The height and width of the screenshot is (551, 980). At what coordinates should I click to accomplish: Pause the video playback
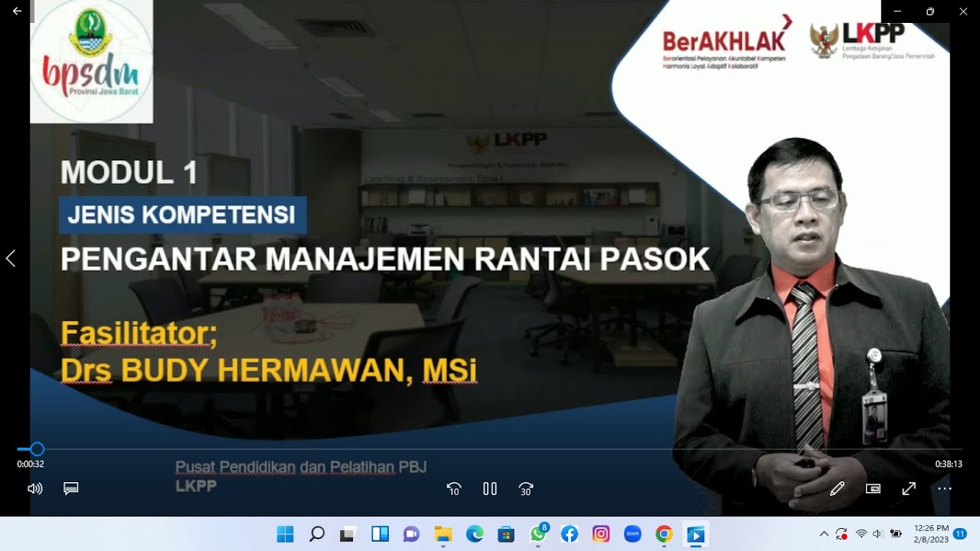point(490,489)
